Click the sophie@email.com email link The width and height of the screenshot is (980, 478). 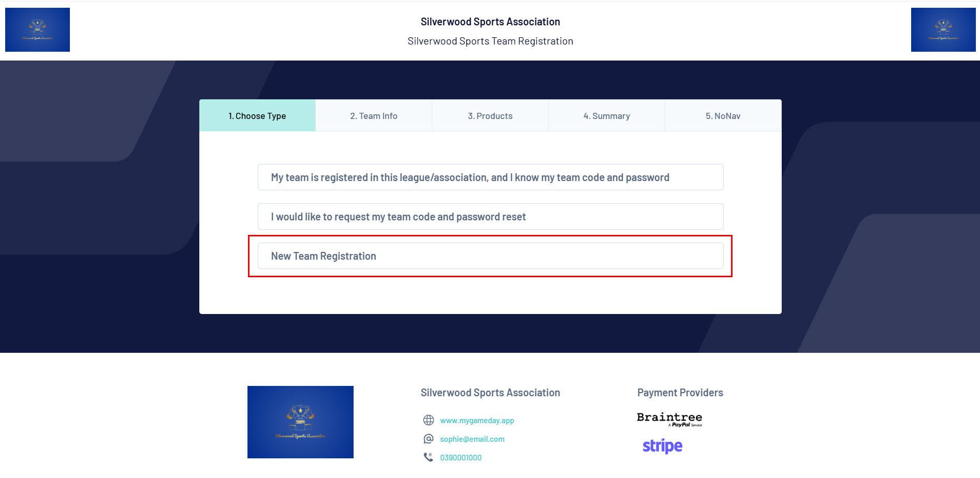click(x=472, y=439)
